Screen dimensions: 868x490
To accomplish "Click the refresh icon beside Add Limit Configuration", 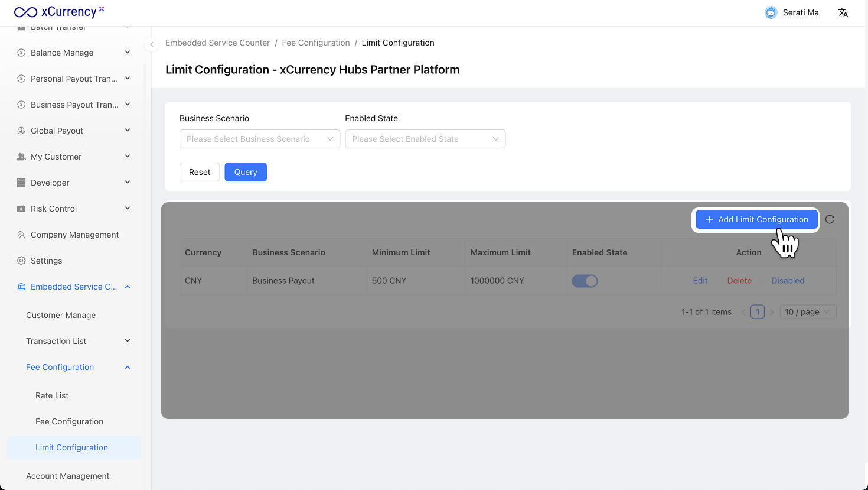I will coord(830,219).
